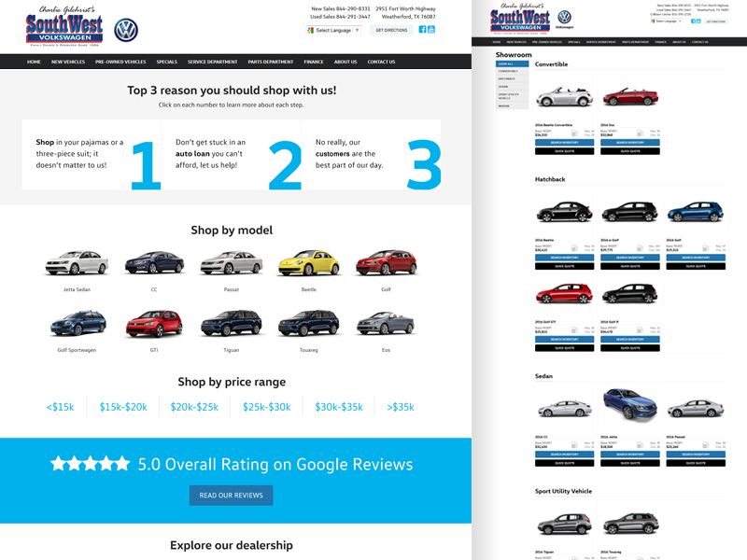Click Quick Quote under the blue 2016 Golf
Viewport: 747px width, 560px height.
[696, 267]
